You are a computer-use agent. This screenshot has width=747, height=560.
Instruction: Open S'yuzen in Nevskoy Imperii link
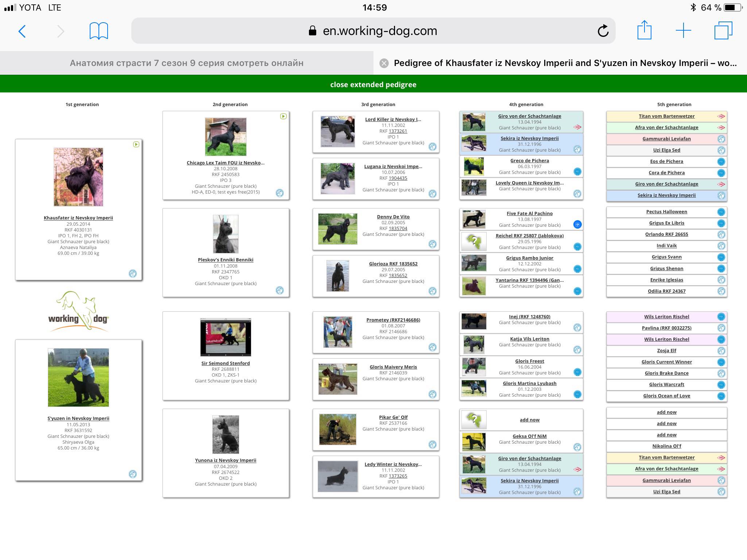click(78, 418)
